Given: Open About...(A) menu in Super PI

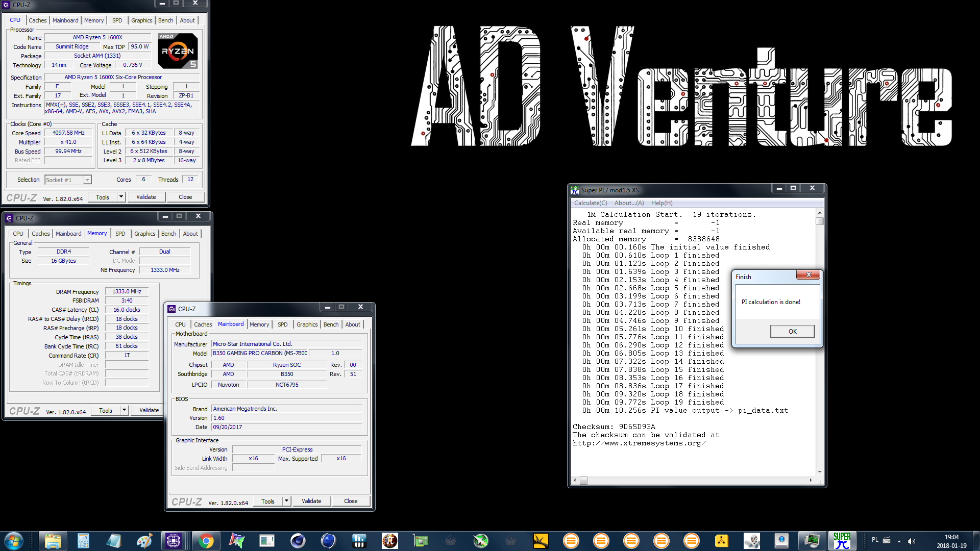Looking at the screenshot, I should pos(629,203).
